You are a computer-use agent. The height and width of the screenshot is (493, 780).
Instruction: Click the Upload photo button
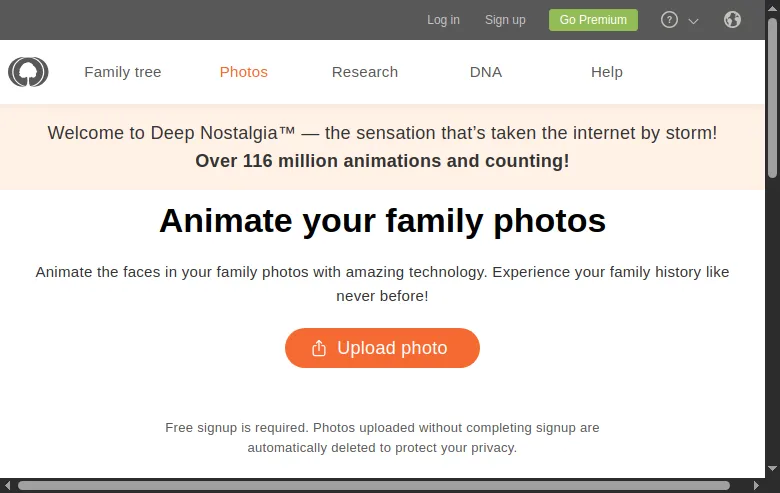pos(382,348)
